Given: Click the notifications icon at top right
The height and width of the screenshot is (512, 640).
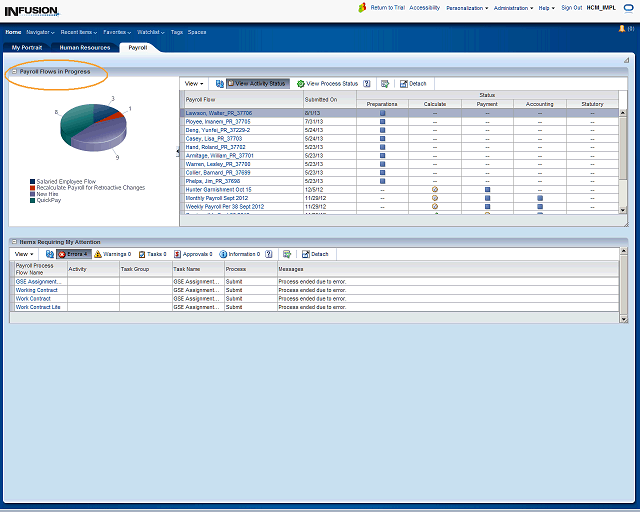Looking at the screenshot, I should pos(621,28).
